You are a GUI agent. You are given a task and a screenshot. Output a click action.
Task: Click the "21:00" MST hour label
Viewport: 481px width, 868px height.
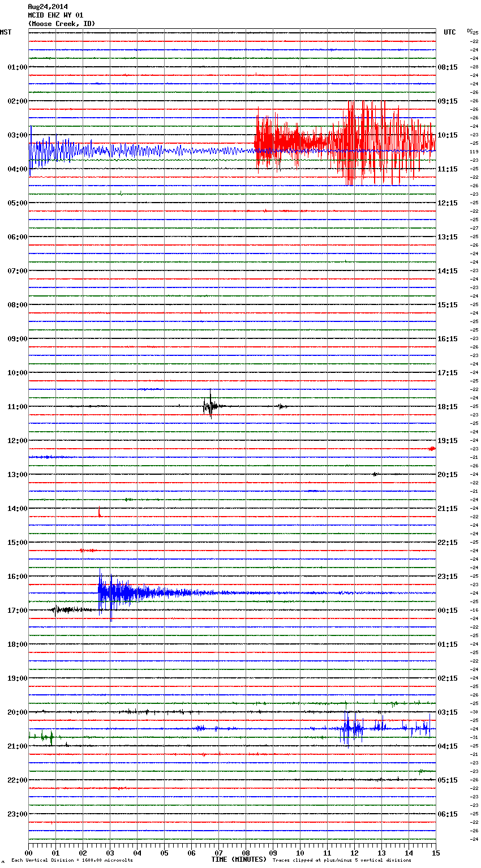(18, 746)
